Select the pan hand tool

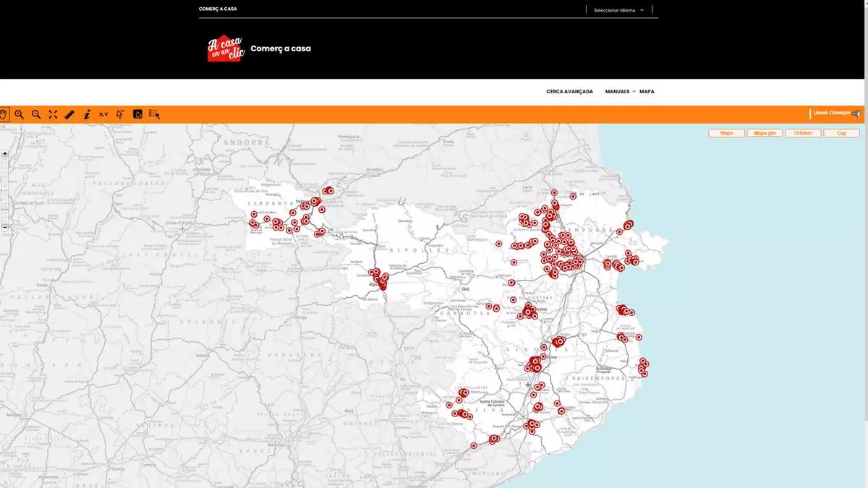click(x=4, y=114)
